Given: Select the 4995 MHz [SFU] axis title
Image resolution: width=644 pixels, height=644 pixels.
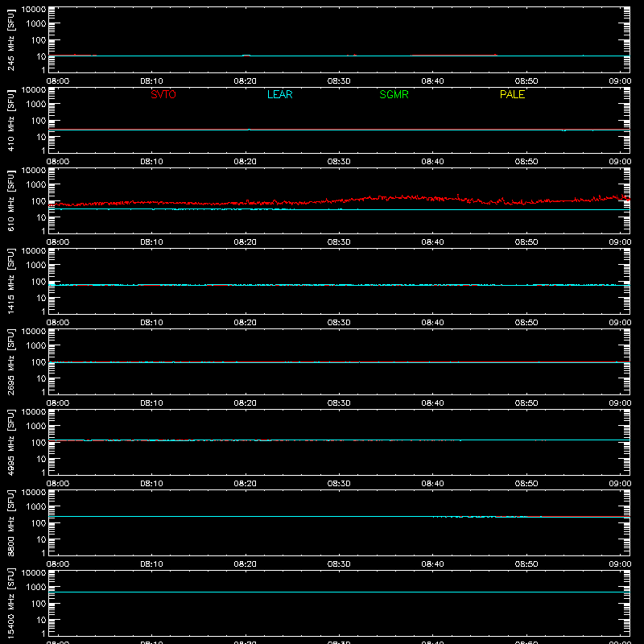Looking at the screenshot, I should [x=11, y=442].
